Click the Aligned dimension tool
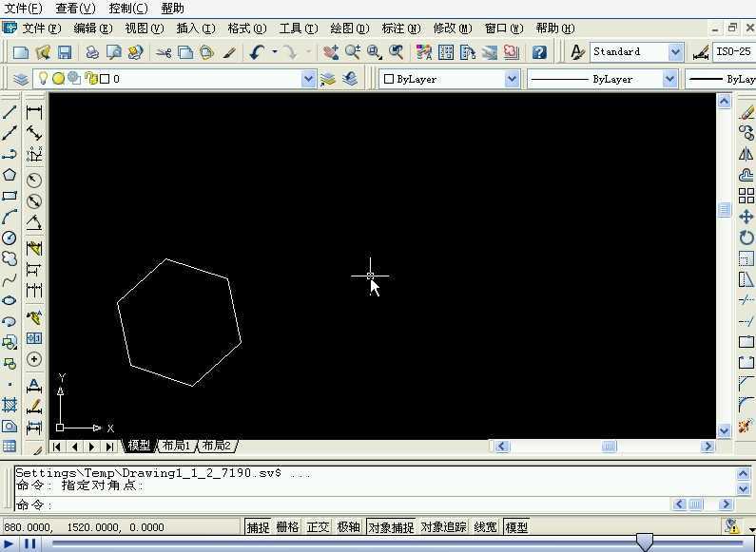Viewport: 756px width, 552px height. point(33,133)
